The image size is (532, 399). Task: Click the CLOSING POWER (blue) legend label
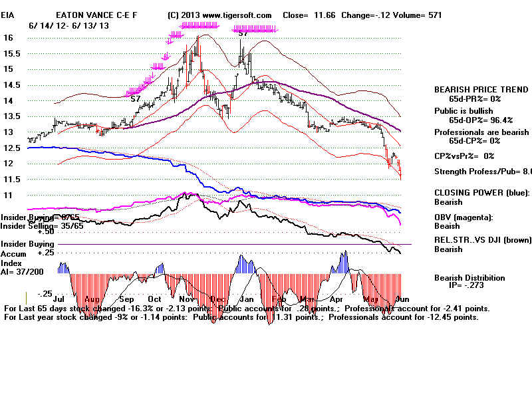[481, 192]
